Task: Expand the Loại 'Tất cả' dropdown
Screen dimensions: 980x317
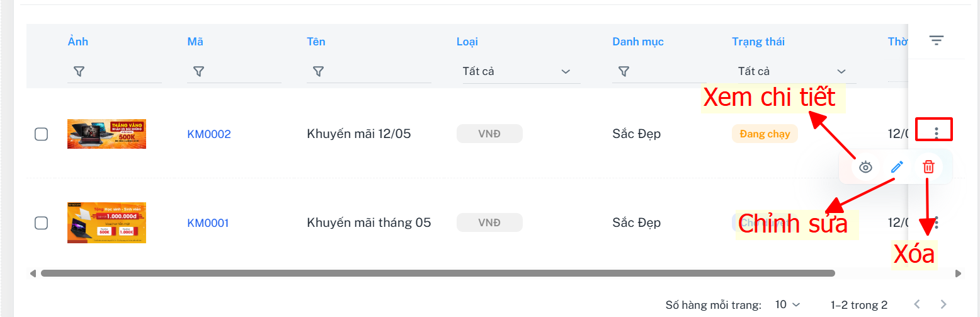Action: pos(518,71)
